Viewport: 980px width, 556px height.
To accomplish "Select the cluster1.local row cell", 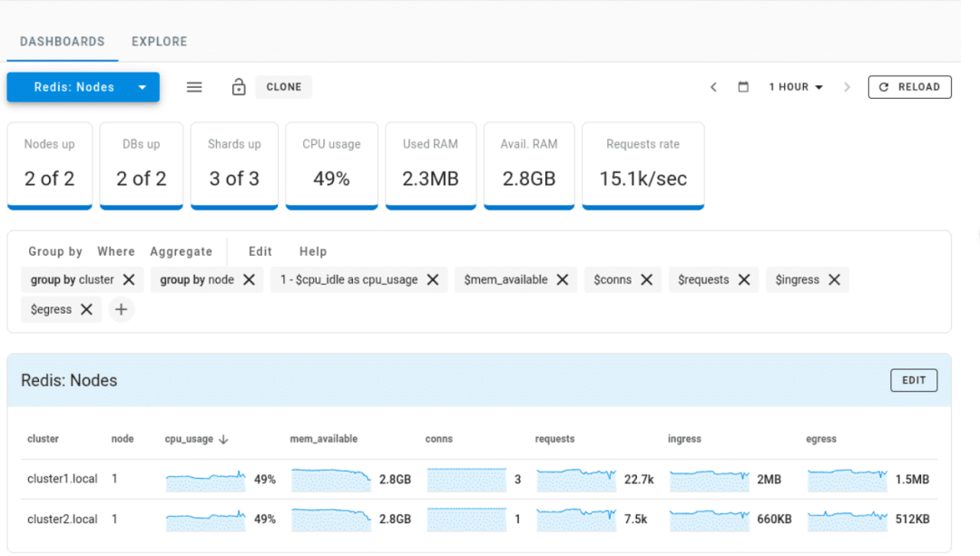I will click(63, 479).
